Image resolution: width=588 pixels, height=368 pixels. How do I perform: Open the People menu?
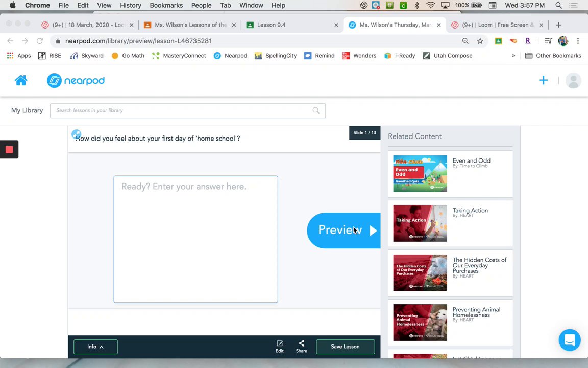click(202, 5)
